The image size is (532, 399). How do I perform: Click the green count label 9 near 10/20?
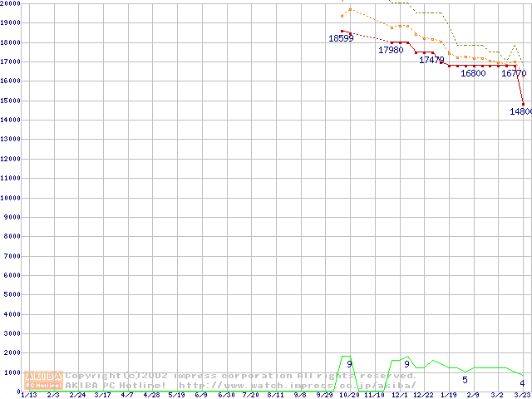coord(349,364)
